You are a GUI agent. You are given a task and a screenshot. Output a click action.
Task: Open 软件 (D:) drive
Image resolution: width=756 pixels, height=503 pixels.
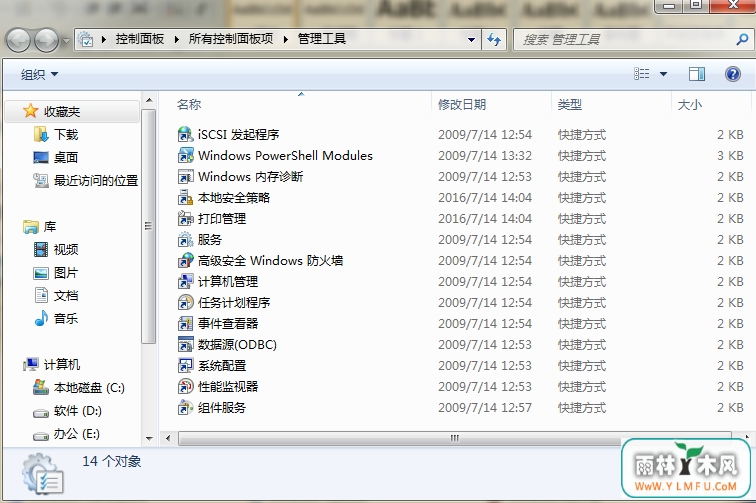pos(68,410)
